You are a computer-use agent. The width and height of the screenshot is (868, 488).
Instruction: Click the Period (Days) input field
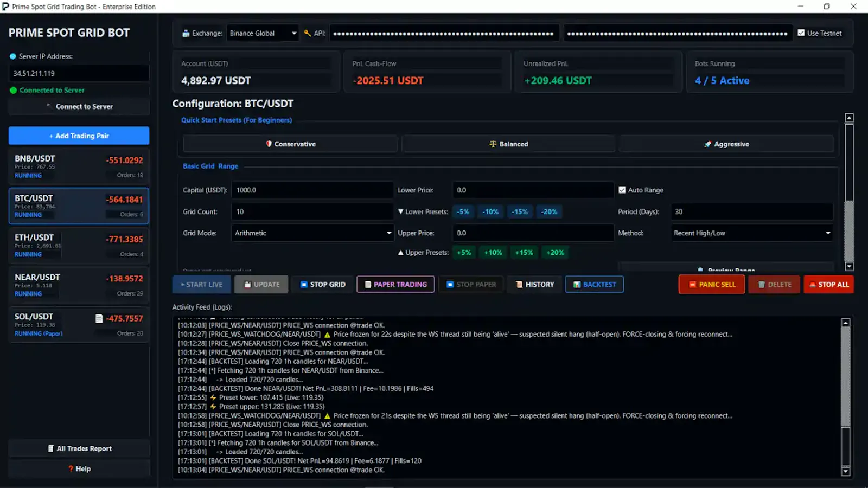point(752,211)
